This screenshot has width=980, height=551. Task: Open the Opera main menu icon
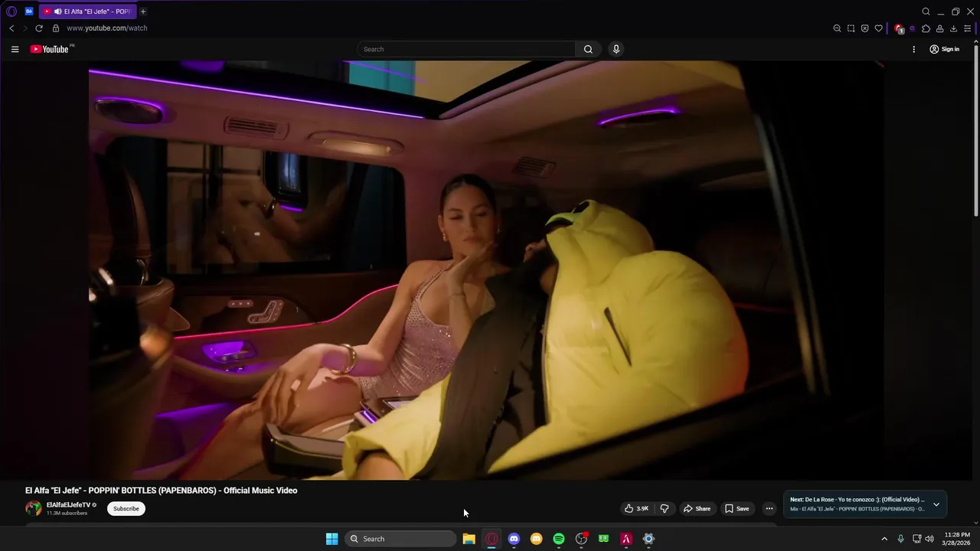coord(11,11)
